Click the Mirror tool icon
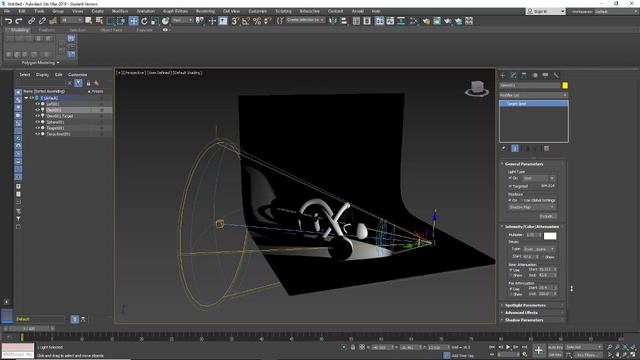Image resolution: width=640 pixels, height=360 pixels. [x=333, y=21]
